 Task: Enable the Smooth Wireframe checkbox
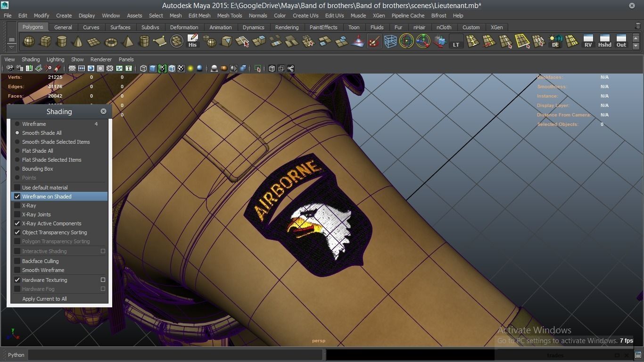(17, 270)
